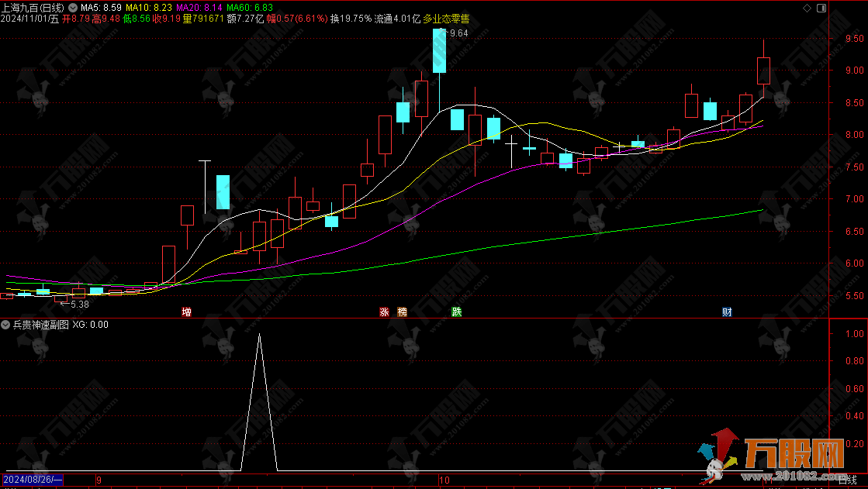The image size is (868, 489).
Task: Click the 7.50 price axis label
Action: 855,167
